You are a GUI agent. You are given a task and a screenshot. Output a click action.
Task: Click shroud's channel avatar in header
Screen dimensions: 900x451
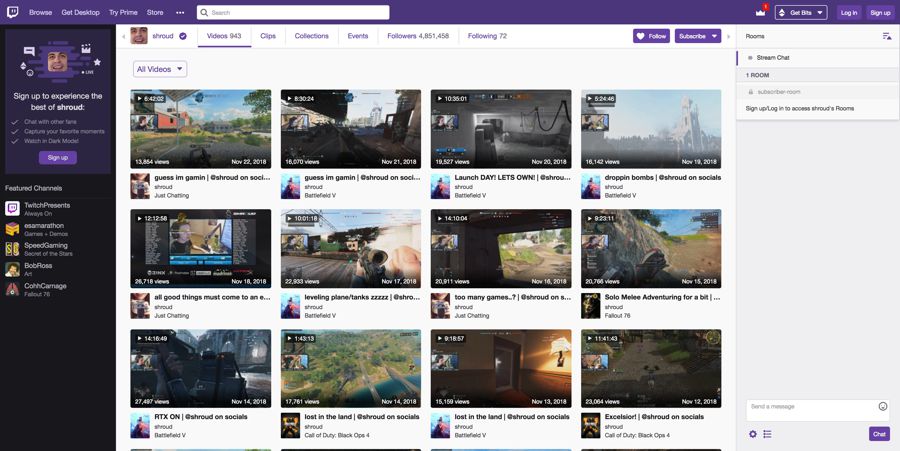pos(139,36)
